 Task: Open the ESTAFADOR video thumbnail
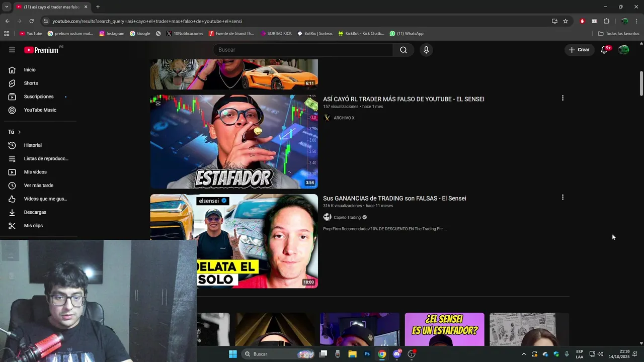(x=234, y=142)
